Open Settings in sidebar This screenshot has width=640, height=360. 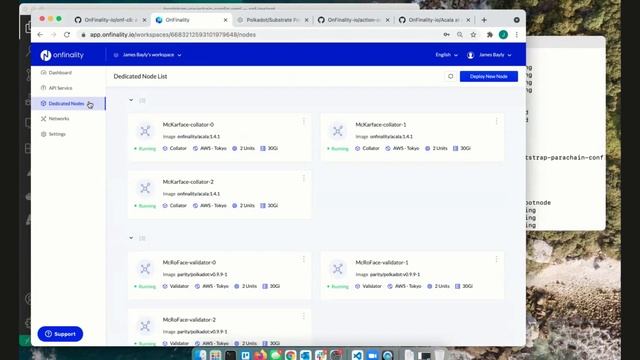tap(57, 134)
